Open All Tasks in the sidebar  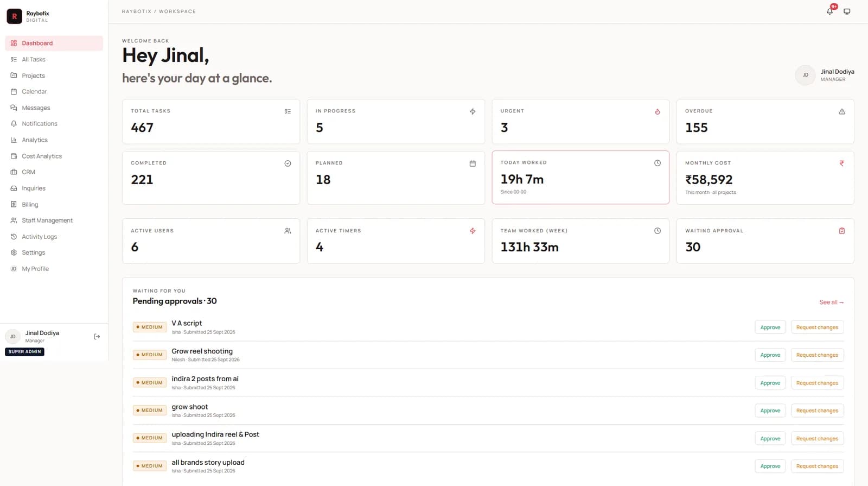[54, 60]
